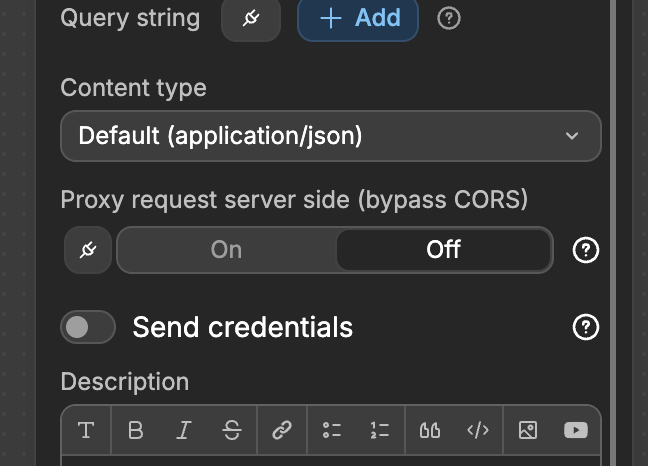Toggle the Send credentials switch
Viewport: 648px width, 466px height.
tap(88, 327)
